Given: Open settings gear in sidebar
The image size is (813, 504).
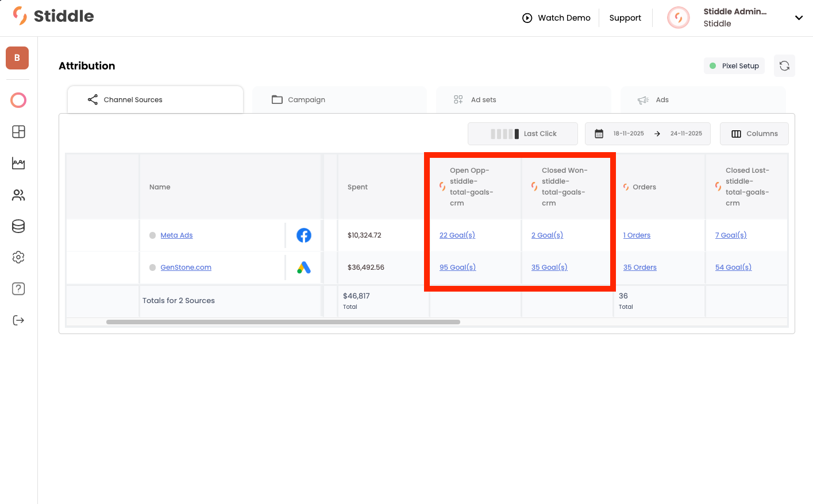Looking at the screenshot, I should (x=18, y=257).
